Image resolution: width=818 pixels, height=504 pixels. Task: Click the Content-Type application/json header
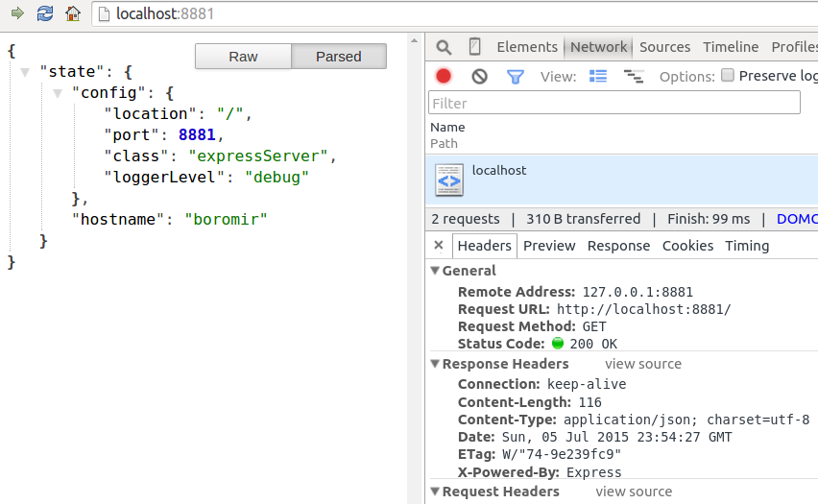pos(634,420)
